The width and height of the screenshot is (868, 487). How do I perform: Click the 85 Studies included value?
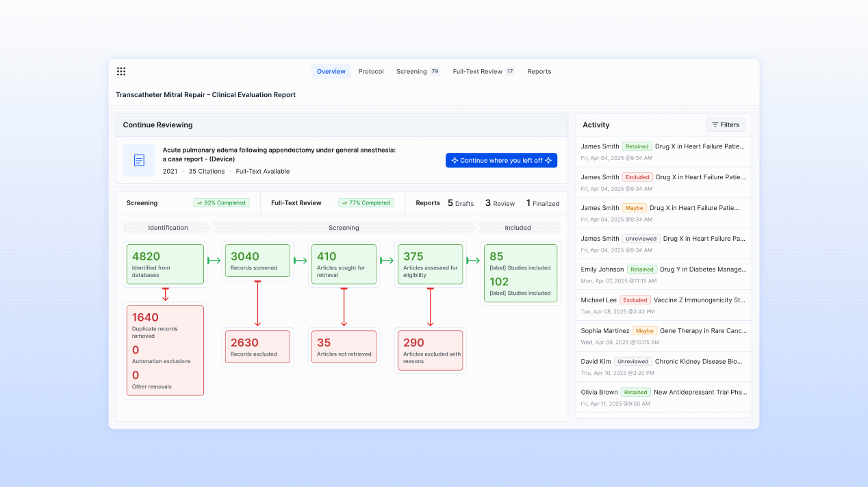pos(496,256)
